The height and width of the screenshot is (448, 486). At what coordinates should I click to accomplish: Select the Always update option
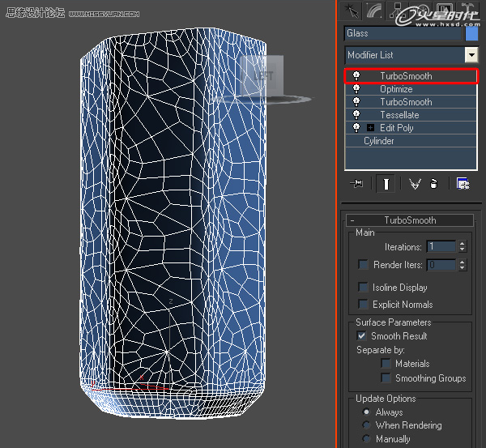point(366,412)
